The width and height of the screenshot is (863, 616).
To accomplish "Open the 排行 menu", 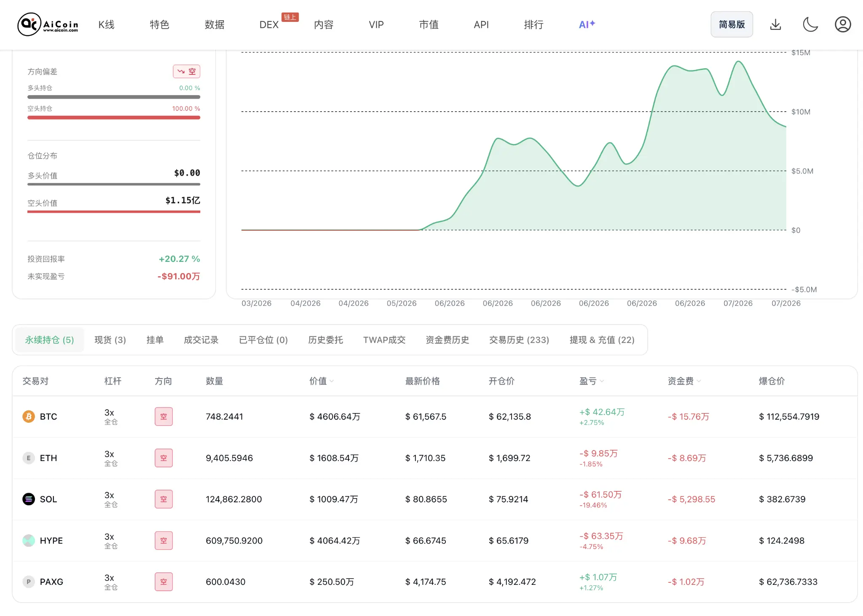I will pos(533,25).
